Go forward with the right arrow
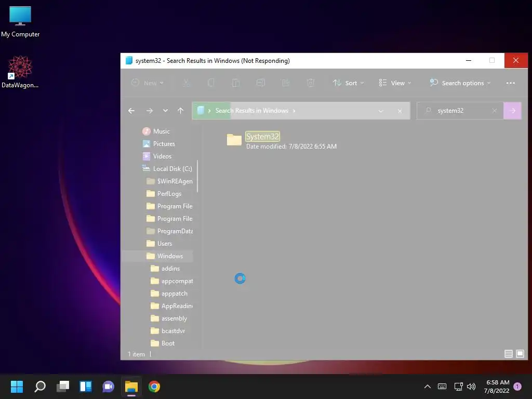Screen dimensions: 532x399 [x=149, y=111]
